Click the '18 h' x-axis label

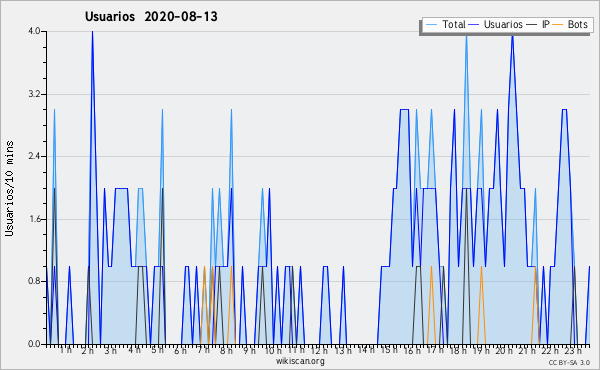click(x=459, y=350)
